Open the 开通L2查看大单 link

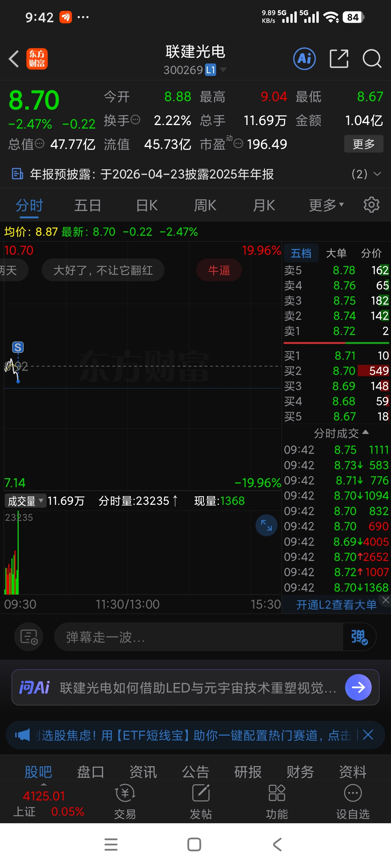(336, 605)
